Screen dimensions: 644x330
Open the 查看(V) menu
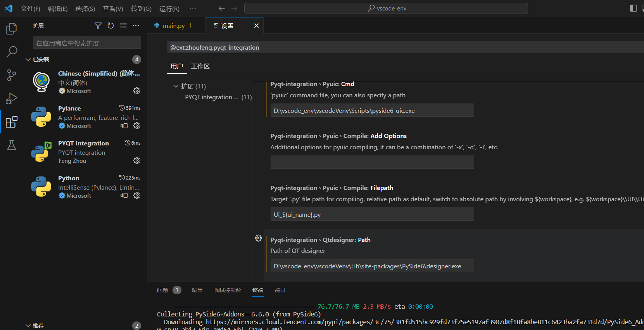(x=113, y=9)
